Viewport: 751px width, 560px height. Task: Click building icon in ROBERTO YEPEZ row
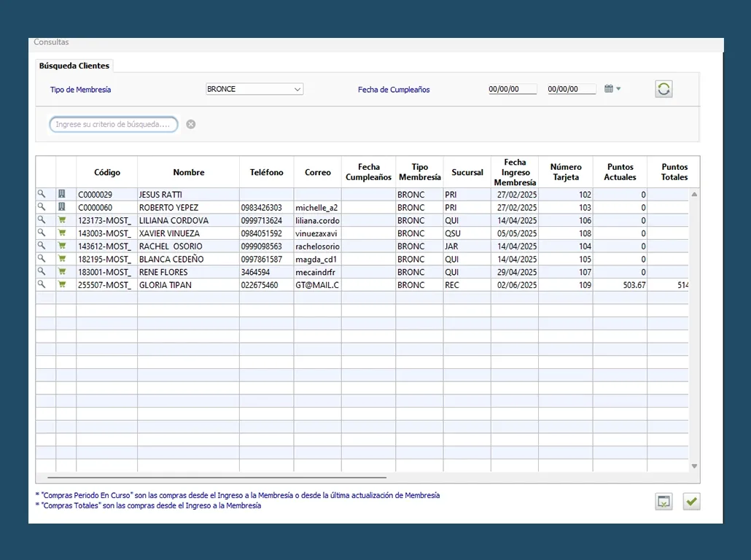[x=62, y=207]
